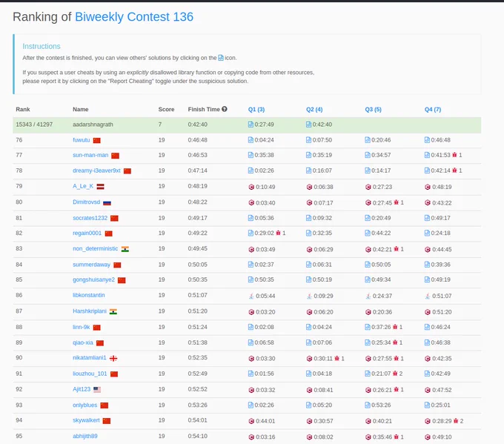
Task: Open linn-9k's Q1 solution icon
Action: tap(251, 327)
